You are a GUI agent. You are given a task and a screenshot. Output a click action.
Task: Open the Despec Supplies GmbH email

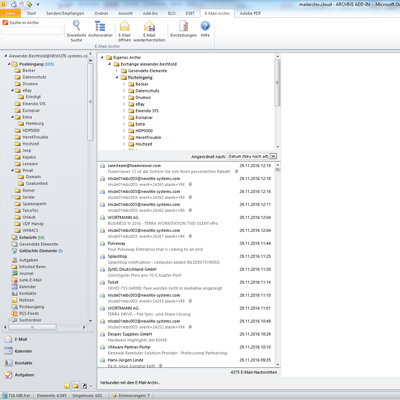pos(186,337)
